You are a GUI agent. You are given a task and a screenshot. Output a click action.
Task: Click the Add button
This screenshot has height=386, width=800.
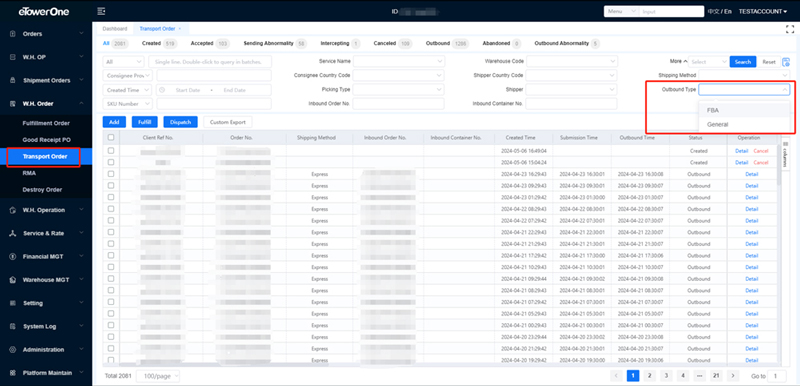[x=114, y=122]
